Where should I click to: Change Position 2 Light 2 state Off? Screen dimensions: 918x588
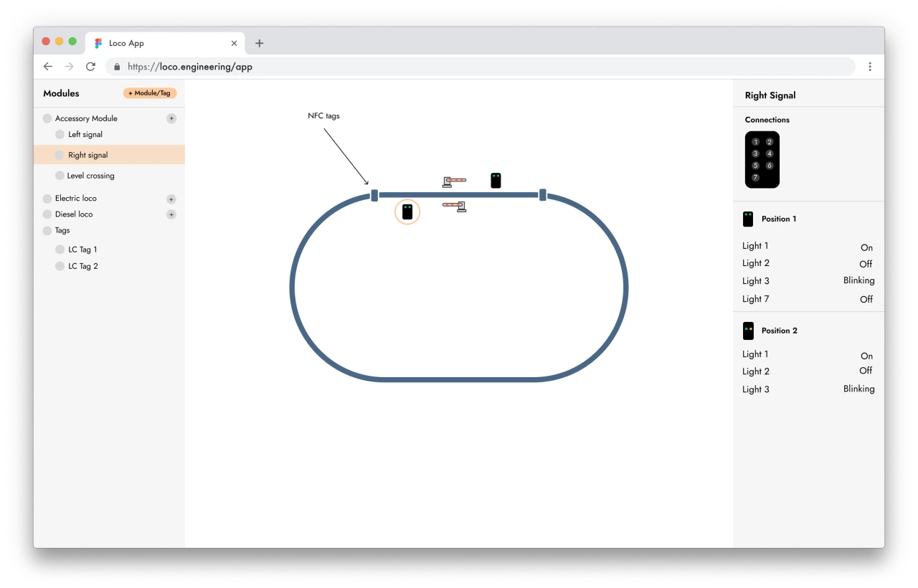point(866,371)
